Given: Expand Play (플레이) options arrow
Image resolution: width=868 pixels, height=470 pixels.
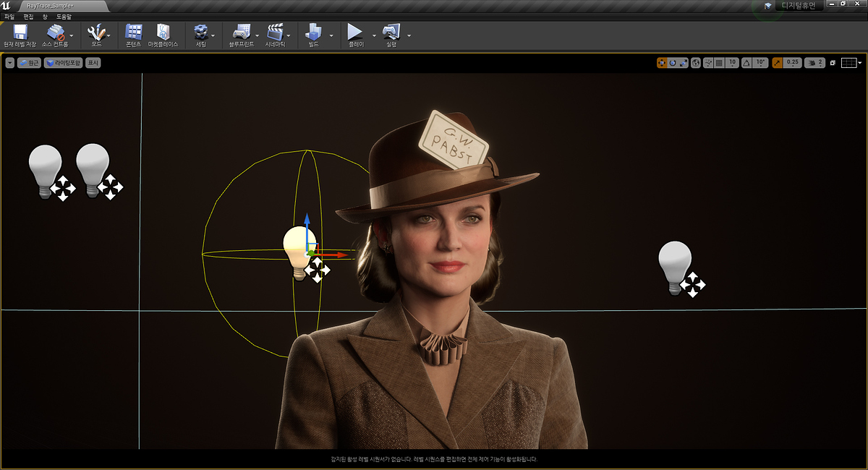Looking at the screenshot, I should pyautogui.click(x=374, y=34).
